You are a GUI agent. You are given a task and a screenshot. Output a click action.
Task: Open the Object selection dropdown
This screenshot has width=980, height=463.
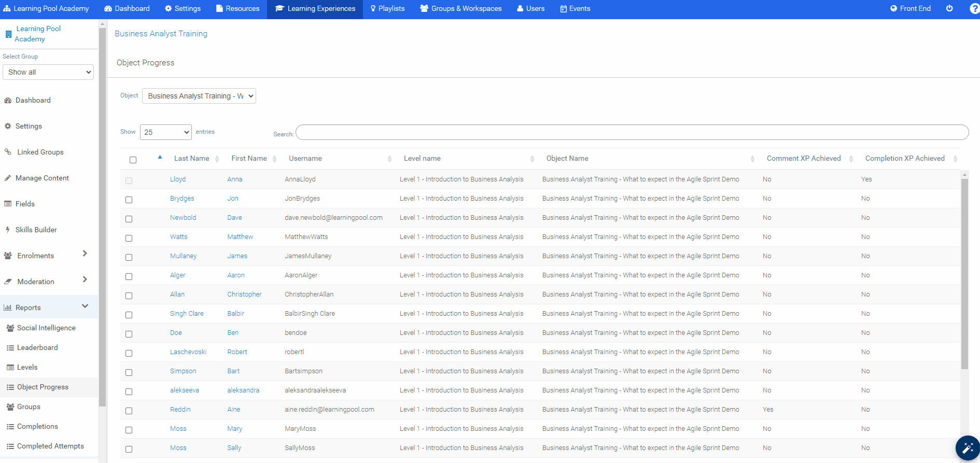(x=199, y=96)
